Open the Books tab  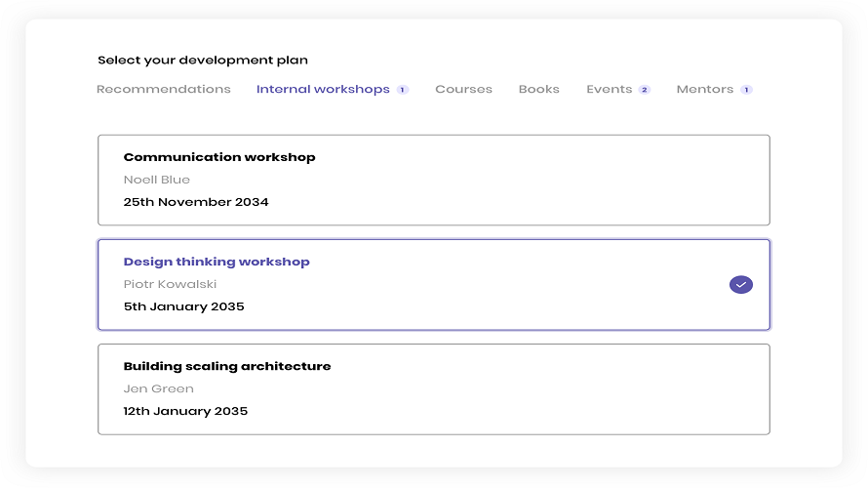(538, 89)
